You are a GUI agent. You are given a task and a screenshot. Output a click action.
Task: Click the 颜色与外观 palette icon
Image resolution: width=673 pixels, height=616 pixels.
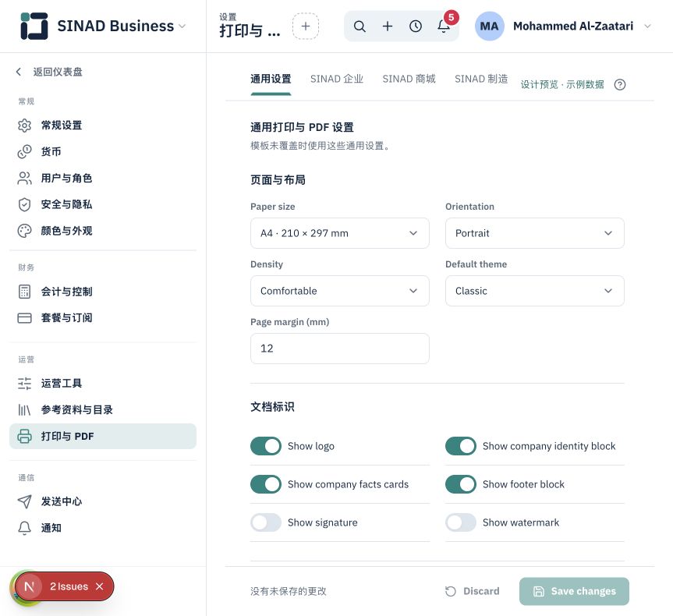(24, 231)
